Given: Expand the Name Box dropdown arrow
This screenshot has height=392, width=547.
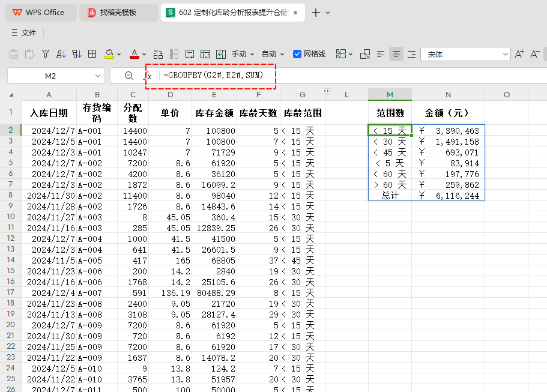Looking at the screenshot, I should coord(98,76).
